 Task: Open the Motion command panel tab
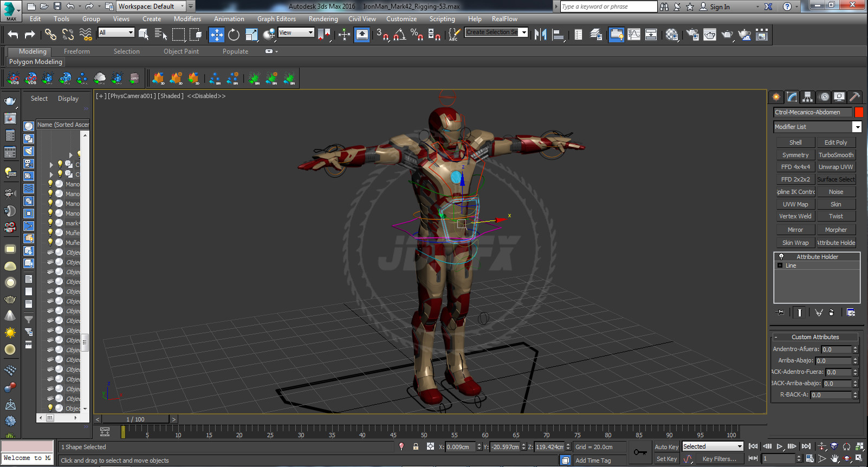click(x=824, y=97)
